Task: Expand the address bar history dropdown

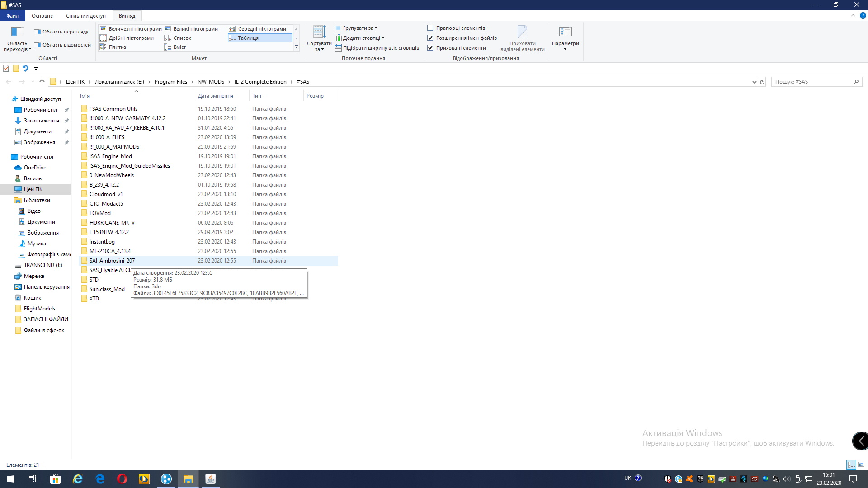Action: click(754, 82)
